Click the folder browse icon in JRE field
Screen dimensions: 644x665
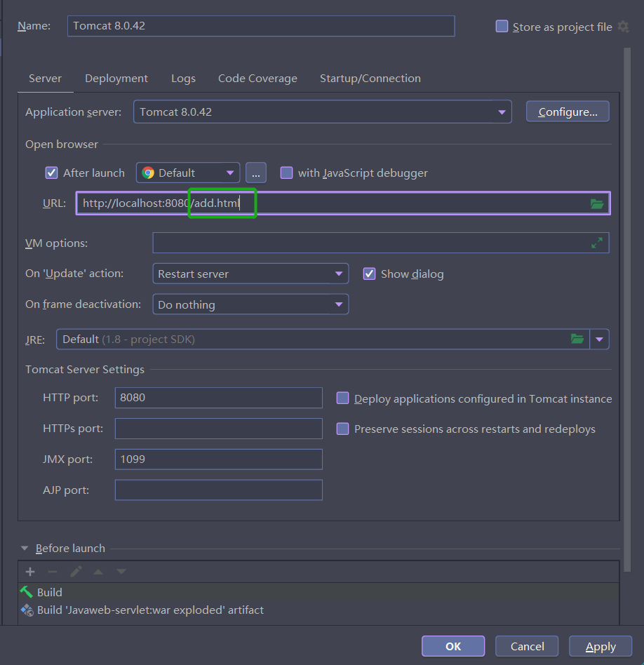click(577, 339)
